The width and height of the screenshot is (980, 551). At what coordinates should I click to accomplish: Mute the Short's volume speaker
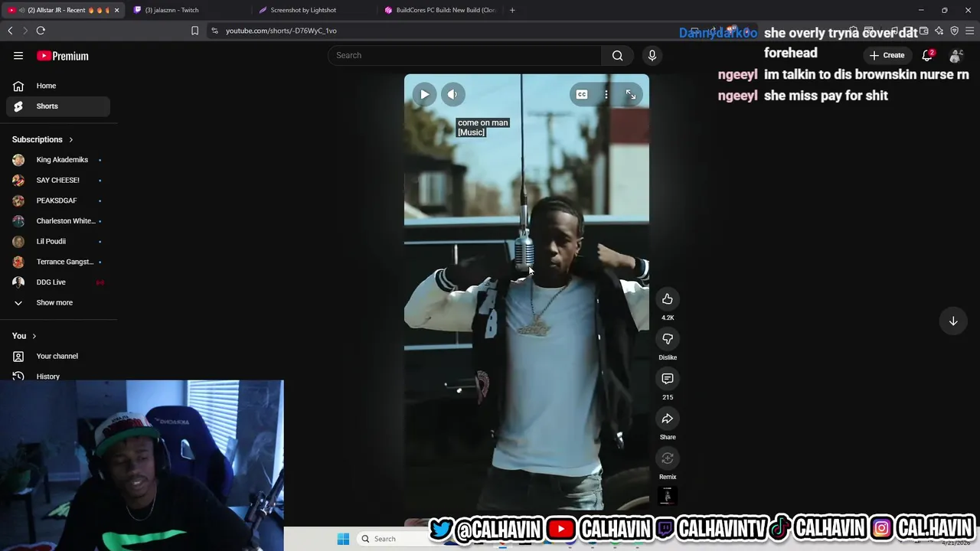click(452, 94)
